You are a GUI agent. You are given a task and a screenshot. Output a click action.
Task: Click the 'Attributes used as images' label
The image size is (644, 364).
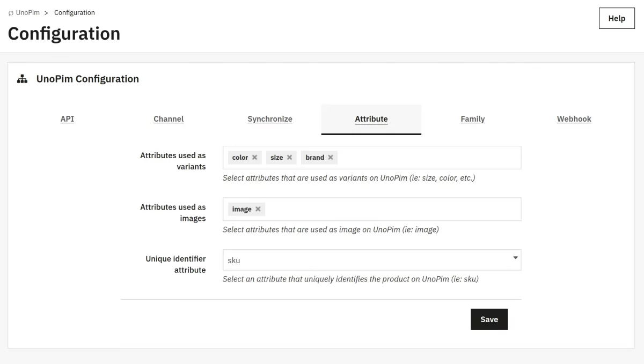coord(173,213)
